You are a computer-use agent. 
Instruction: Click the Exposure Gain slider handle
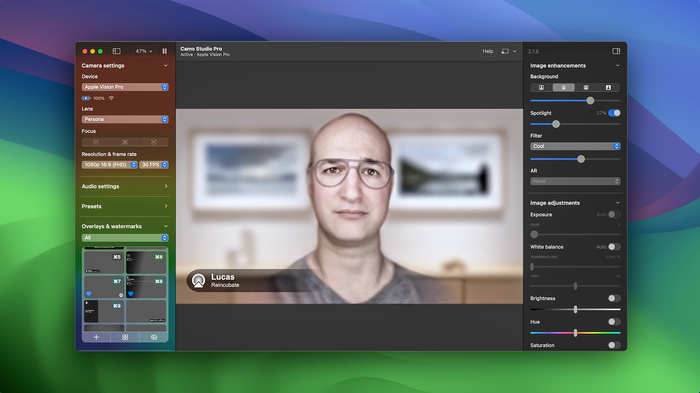click(534, 234)
